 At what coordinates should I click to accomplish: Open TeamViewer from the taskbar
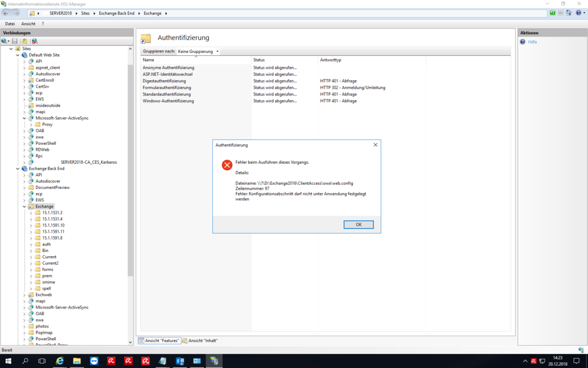94,361
